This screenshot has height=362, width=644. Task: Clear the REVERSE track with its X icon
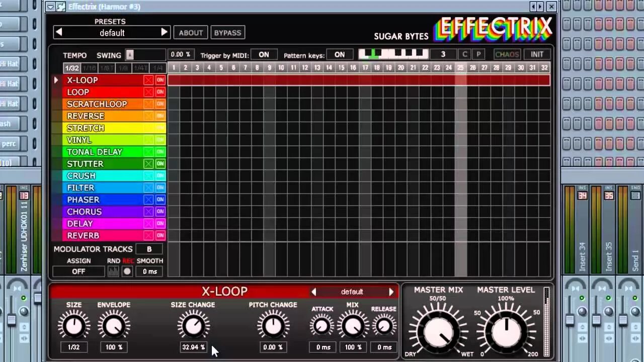click(x=148, y=116)
